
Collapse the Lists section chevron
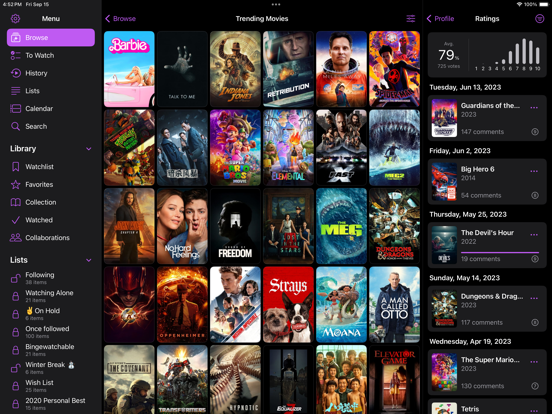click(89, 260)
